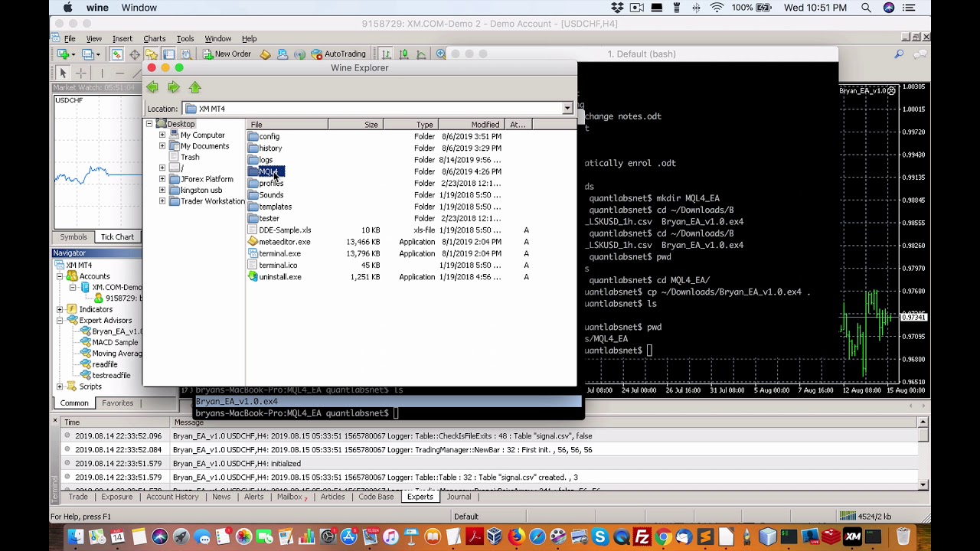The image size is (980, 551).
Task: Close the Terminal panel with X
Action: pyautogui.click(x=55, y=421)
